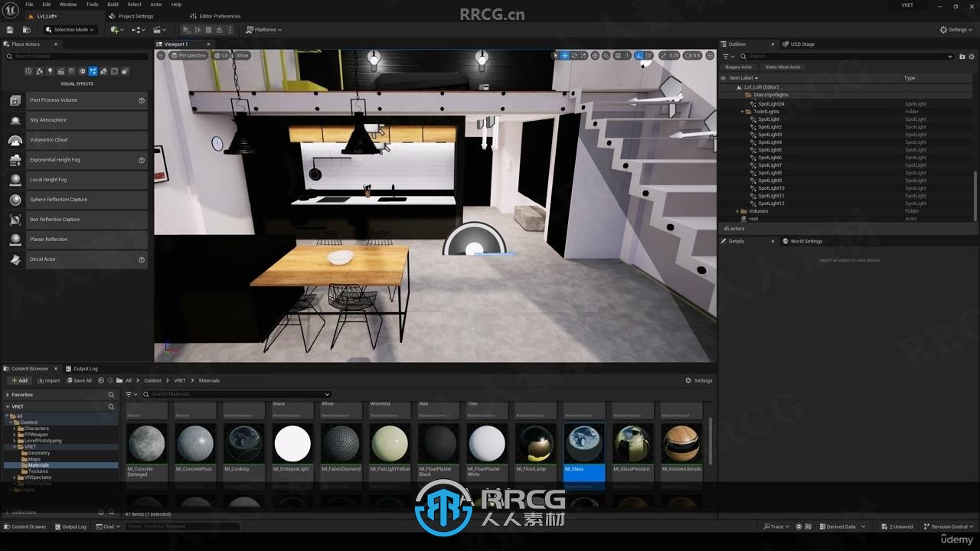Open the Blueprints toolbar dropdown
Viewport: 980px width, 551px height.
(x=138, y=30)
